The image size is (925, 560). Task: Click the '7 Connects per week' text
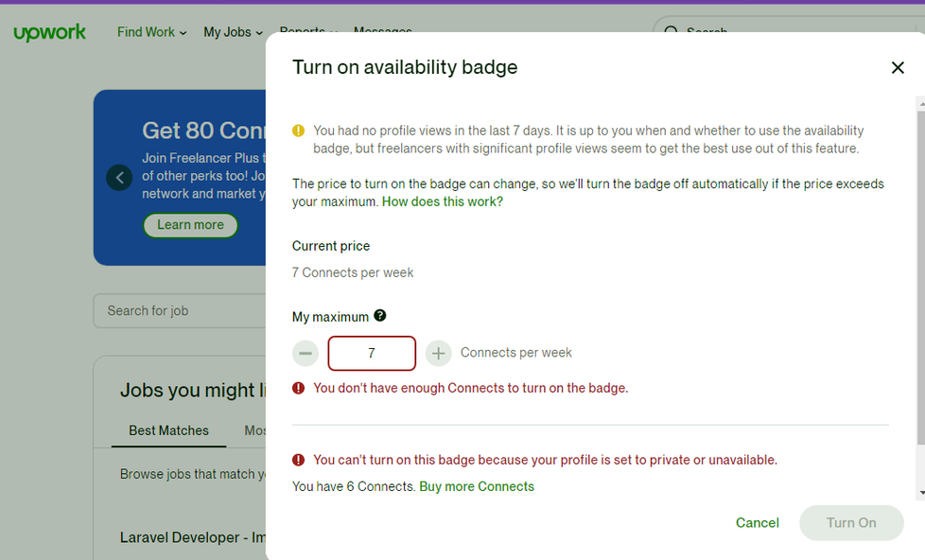(353, 272)
